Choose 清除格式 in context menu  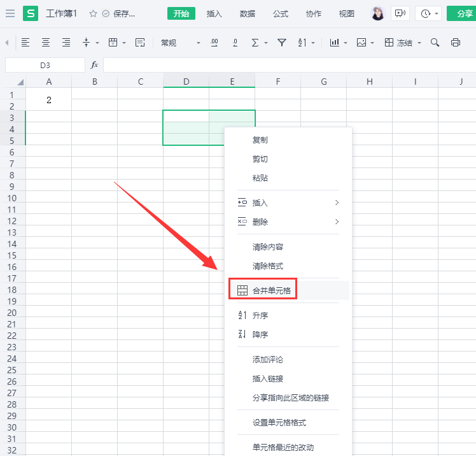(288, 266)
